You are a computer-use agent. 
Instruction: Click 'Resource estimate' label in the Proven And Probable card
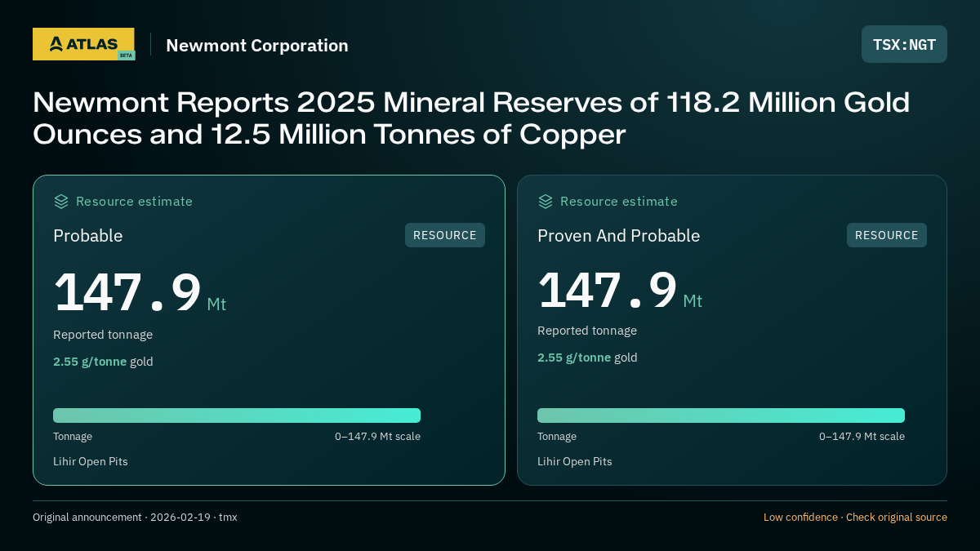click(619, 202)
